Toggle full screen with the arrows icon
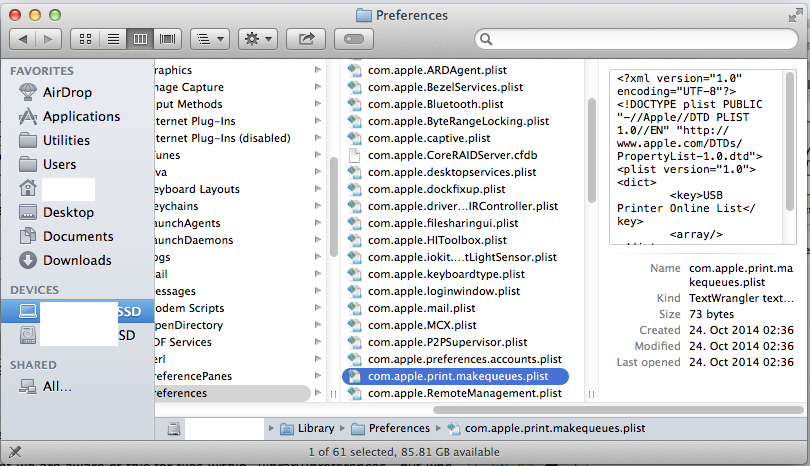 [x=796, y=16]
